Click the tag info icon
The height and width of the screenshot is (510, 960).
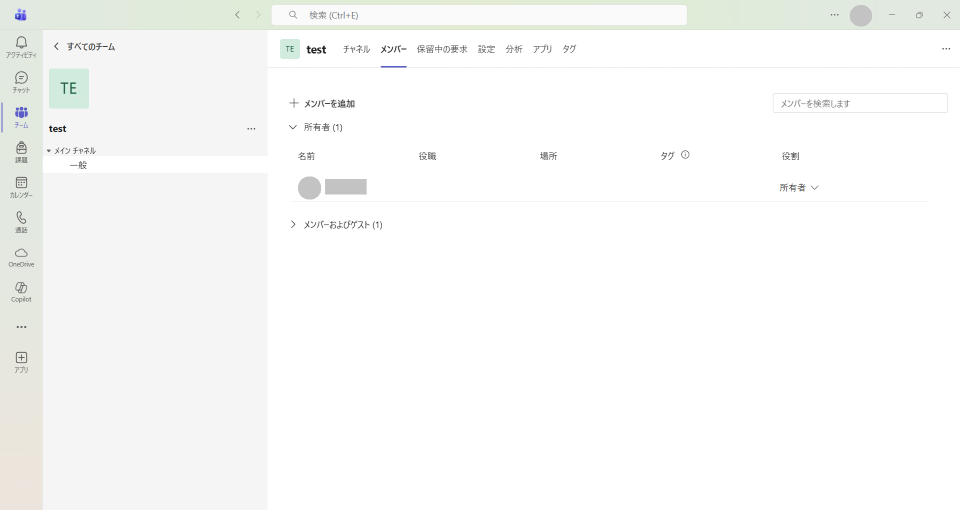click(x=685, y=155)
